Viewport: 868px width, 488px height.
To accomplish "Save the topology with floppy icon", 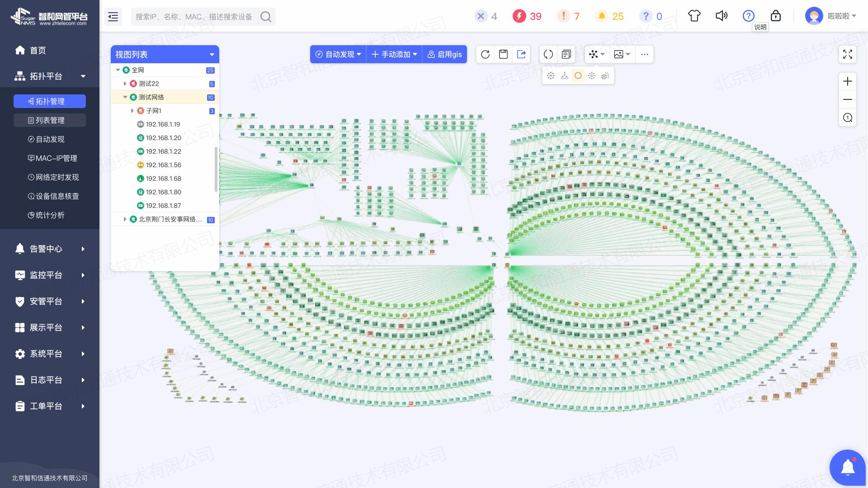I will click(x=503, y=54).
